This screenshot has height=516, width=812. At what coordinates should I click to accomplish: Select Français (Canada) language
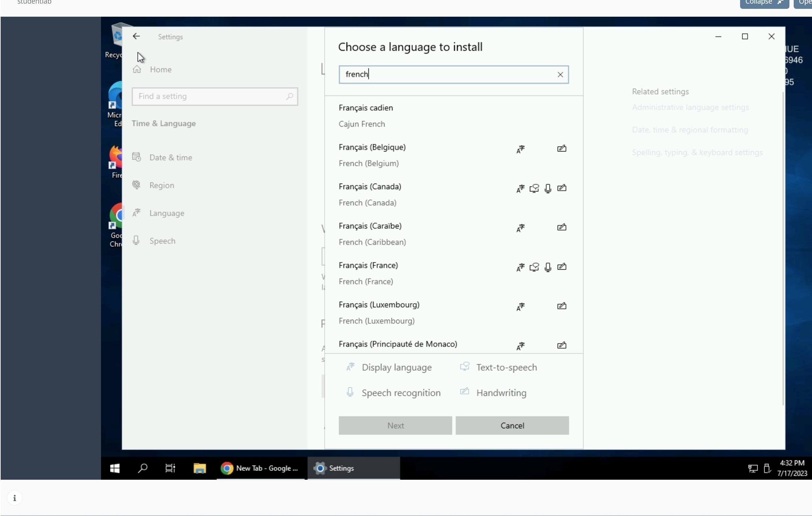click(453, 195)
